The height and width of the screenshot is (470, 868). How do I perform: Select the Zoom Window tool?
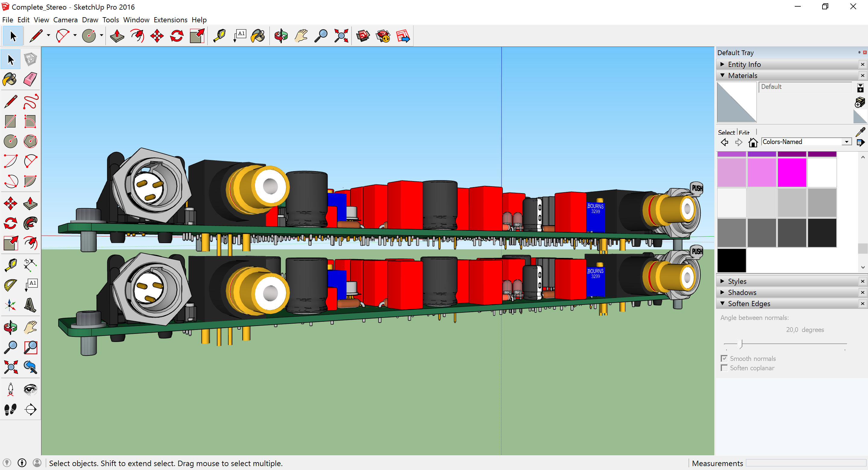(x=30, y=347)
